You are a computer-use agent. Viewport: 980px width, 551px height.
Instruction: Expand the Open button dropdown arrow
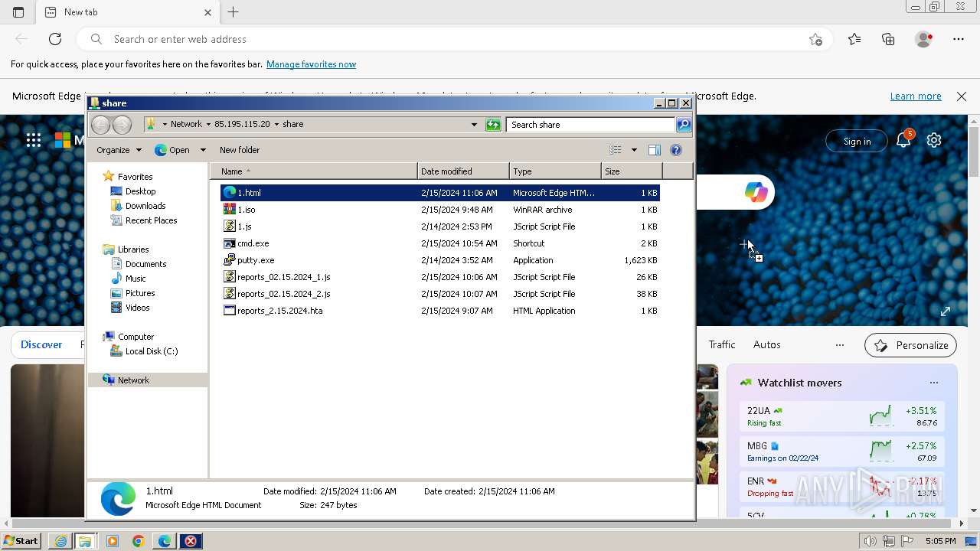[203, 150]
